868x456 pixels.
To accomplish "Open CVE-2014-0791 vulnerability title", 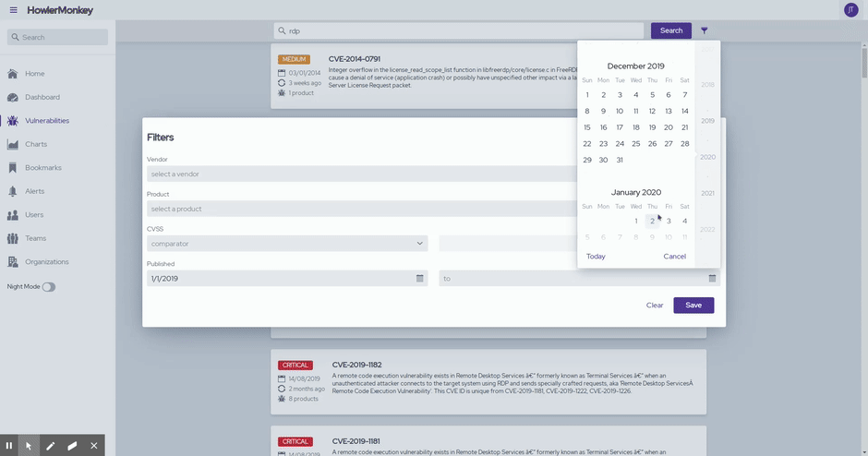I will (355, 59).
